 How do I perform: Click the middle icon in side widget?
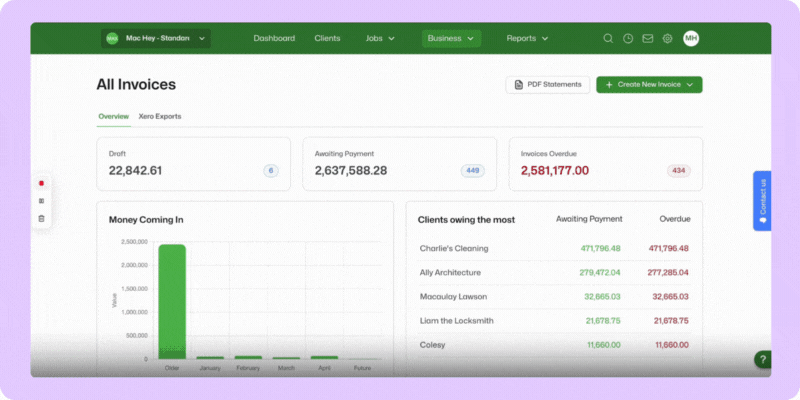tap(41, 201)
